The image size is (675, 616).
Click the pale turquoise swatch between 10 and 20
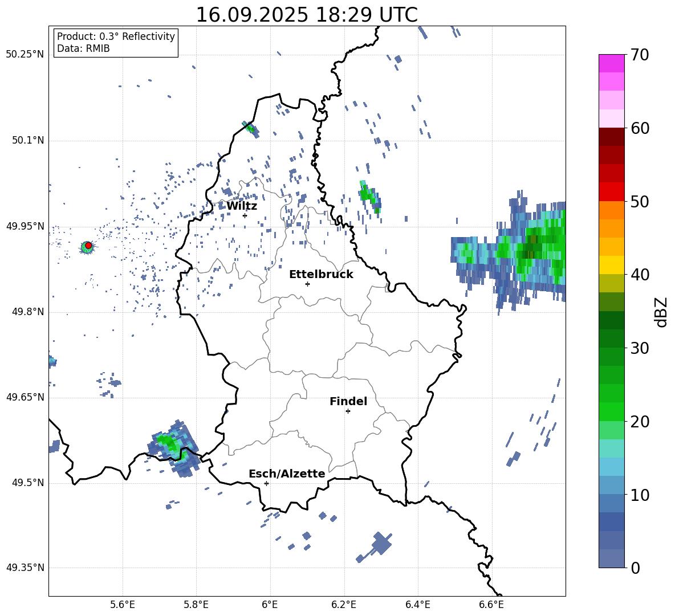pos(611,448)
